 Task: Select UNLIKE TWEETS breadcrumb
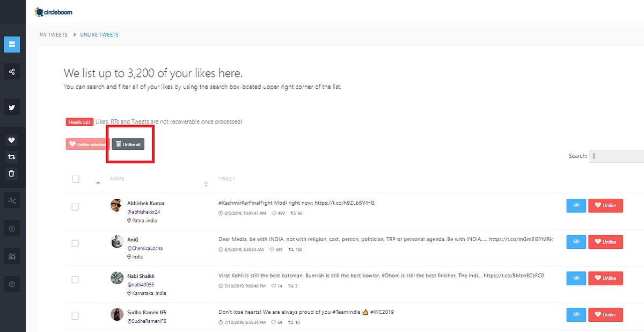tap(99, 35)
